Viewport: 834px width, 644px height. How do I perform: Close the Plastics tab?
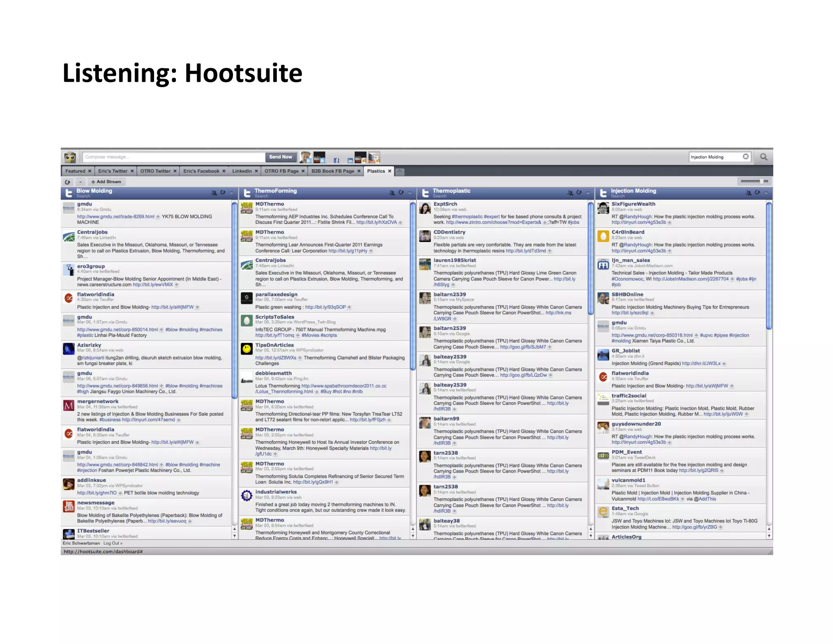point(390,171)
